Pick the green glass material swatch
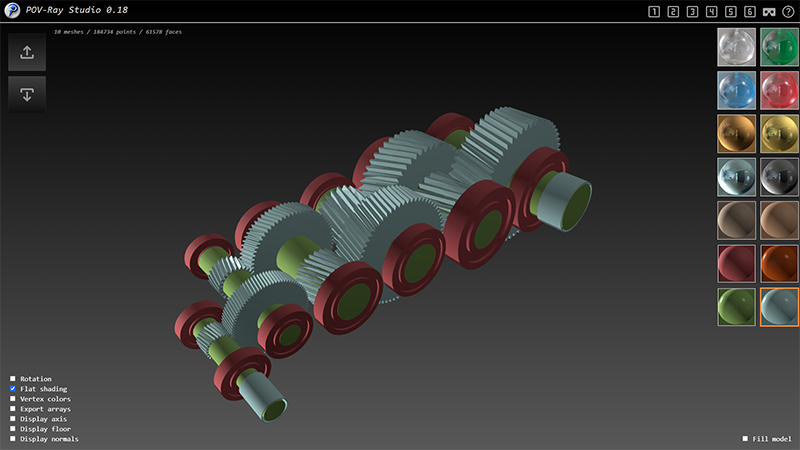Screen dimensions: 800x450 point(779,47)
